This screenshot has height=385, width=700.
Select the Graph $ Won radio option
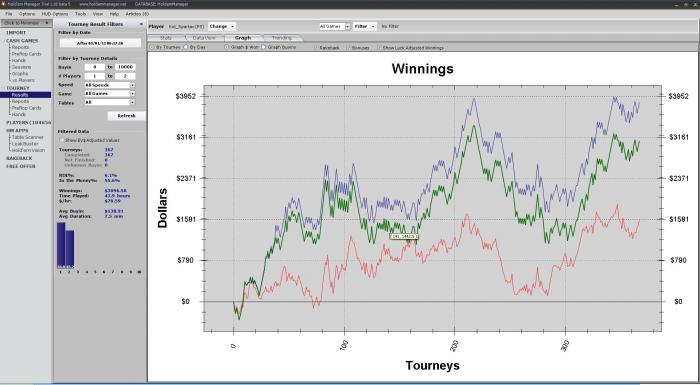[226, 47]
